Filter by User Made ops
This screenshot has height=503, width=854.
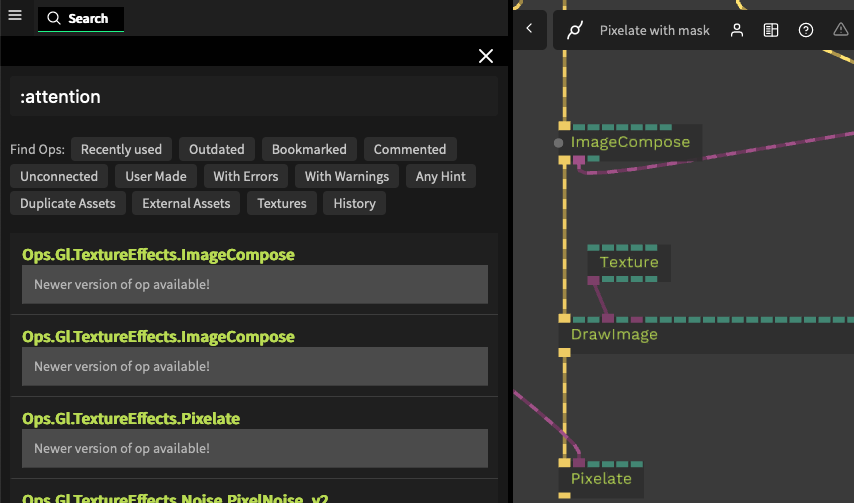(x=156, y=176)
